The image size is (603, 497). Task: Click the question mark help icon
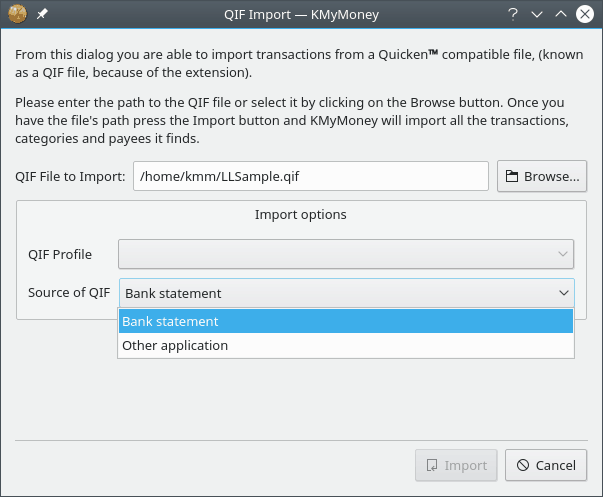pyautogui.click(x=512, y=14)
